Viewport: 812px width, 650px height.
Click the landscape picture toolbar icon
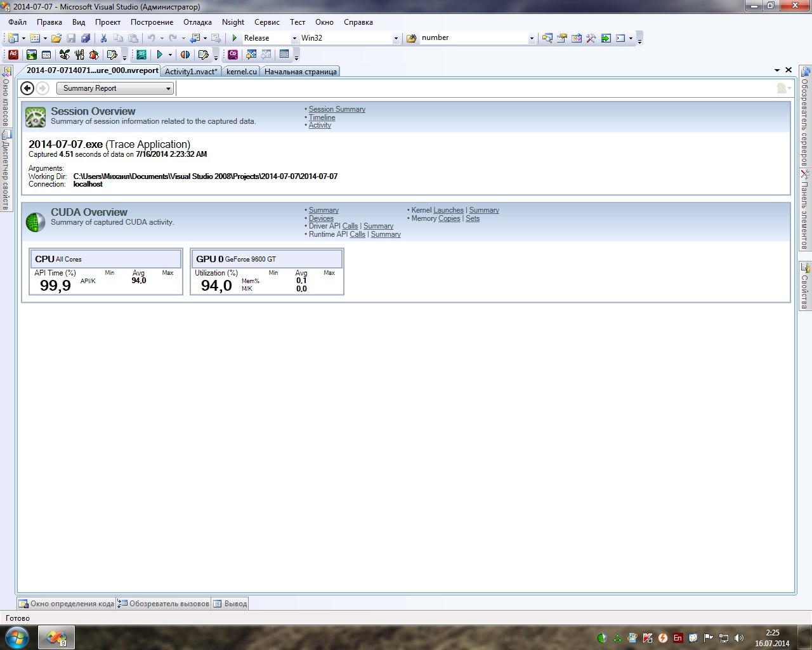(31, 55)
